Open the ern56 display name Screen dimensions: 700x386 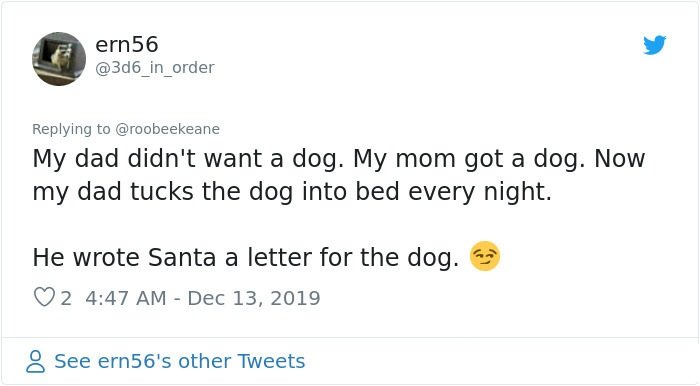(x=127, y=45)
